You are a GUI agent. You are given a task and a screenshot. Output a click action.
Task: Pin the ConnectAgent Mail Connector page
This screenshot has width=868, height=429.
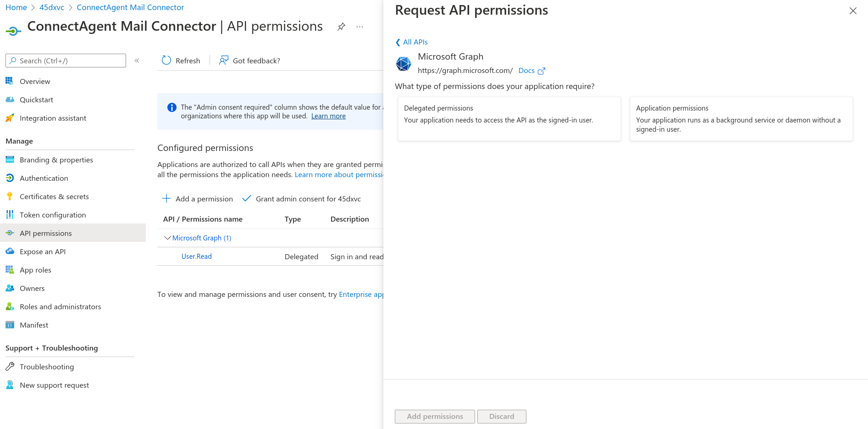coord(341,27)
